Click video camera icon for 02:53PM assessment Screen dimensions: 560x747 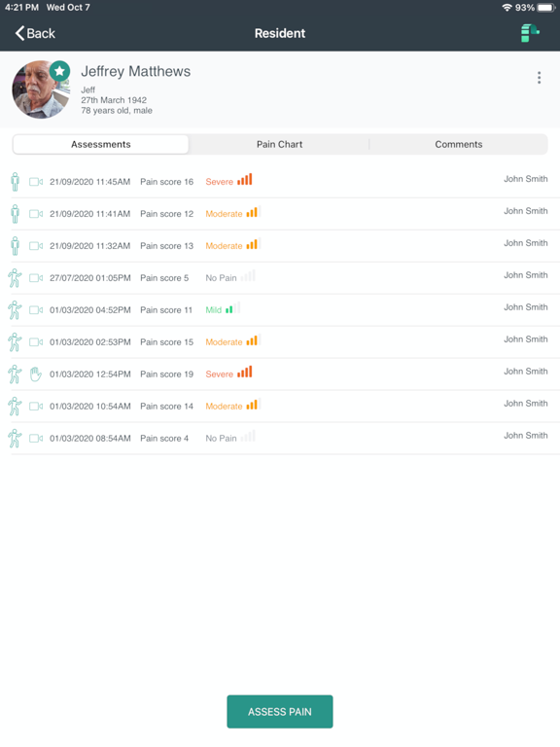tap(36, 341)
